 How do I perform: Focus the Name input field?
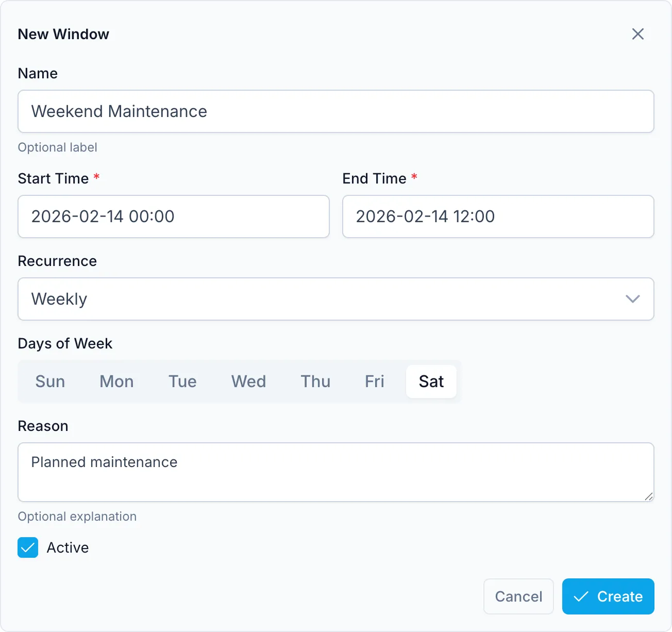tap(336, 111)
